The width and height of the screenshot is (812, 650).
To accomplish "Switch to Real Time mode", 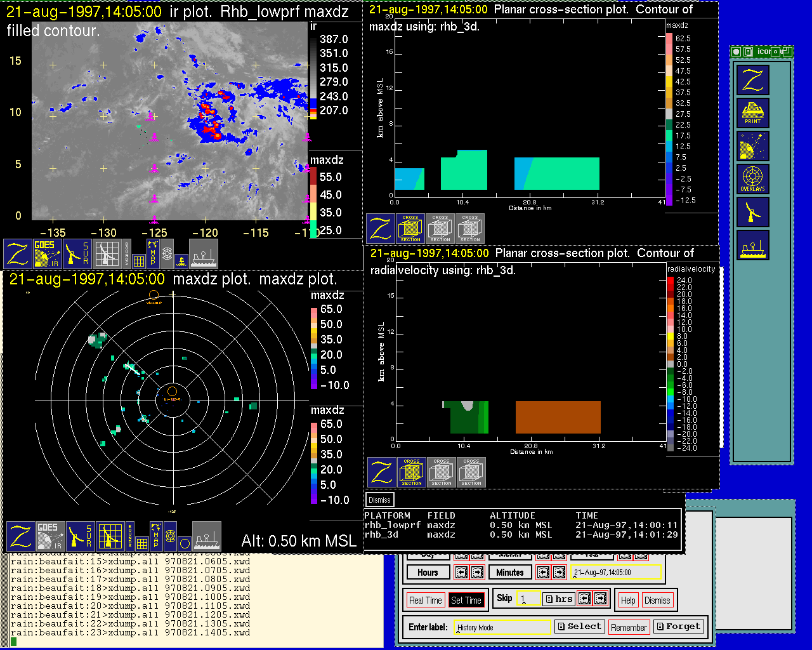I will click(425, 600).
